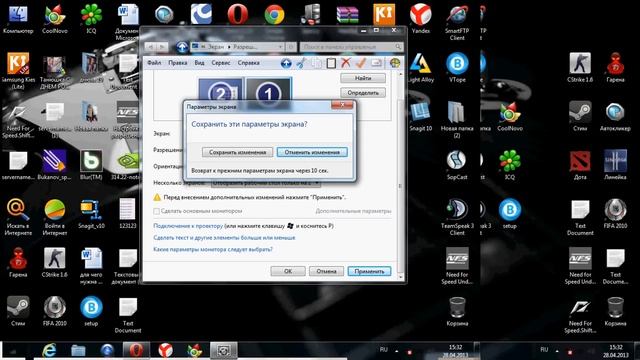
Task: Click the Найти button
Action: pos(363,78)
